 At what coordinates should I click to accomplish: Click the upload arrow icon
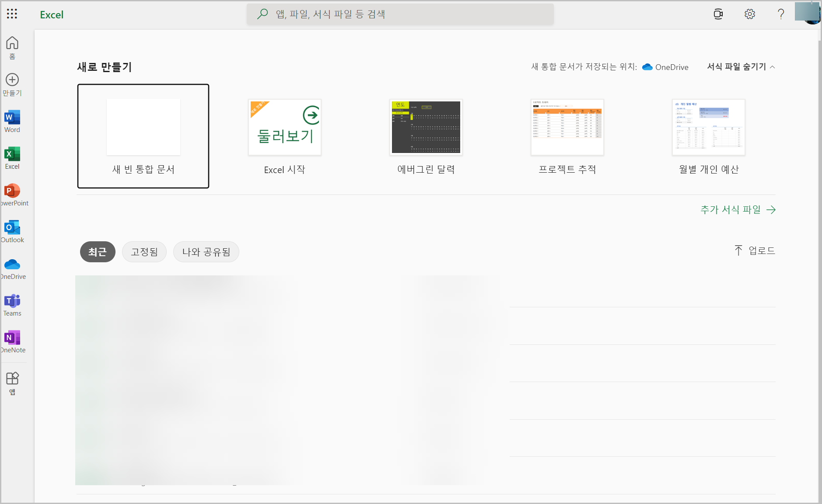[738, 250]
